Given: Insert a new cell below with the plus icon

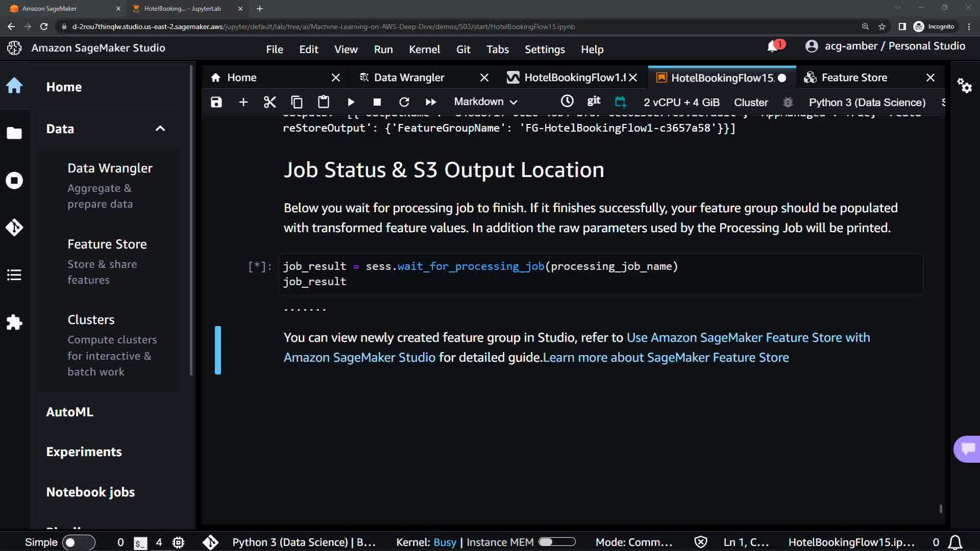Looking at the screenshot, I should pyautogui.click(x=243, y=102).
